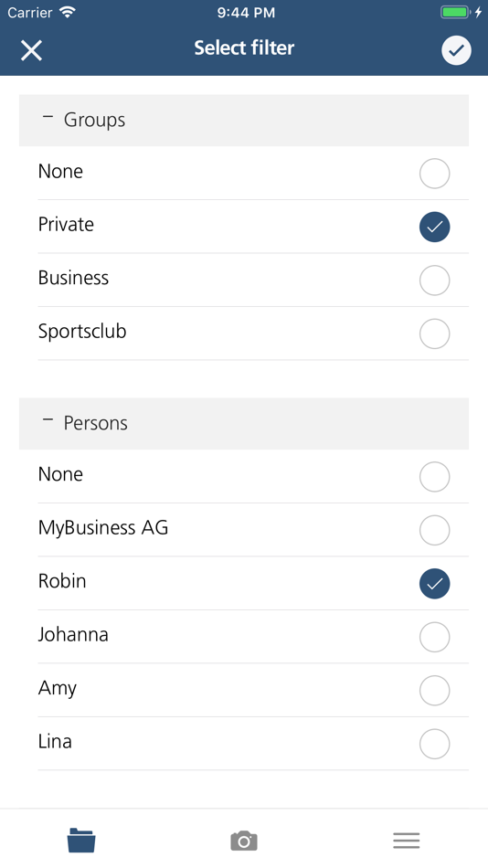Tap the Groups header label
The width and height of the screenshot is (488, 868).
[94, 120]
